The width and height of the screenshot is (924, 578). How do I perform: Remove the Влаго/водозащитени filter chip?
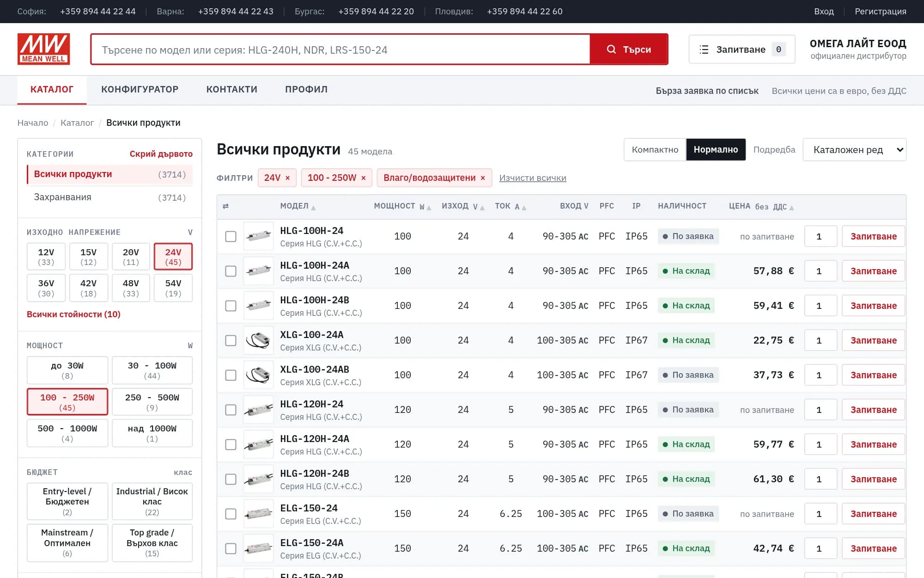483,178
